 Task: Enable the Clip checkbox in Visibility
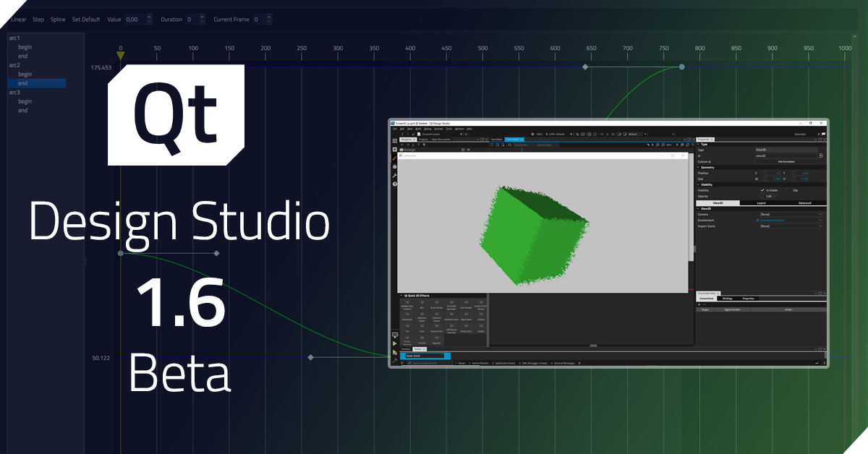point(789,190)
